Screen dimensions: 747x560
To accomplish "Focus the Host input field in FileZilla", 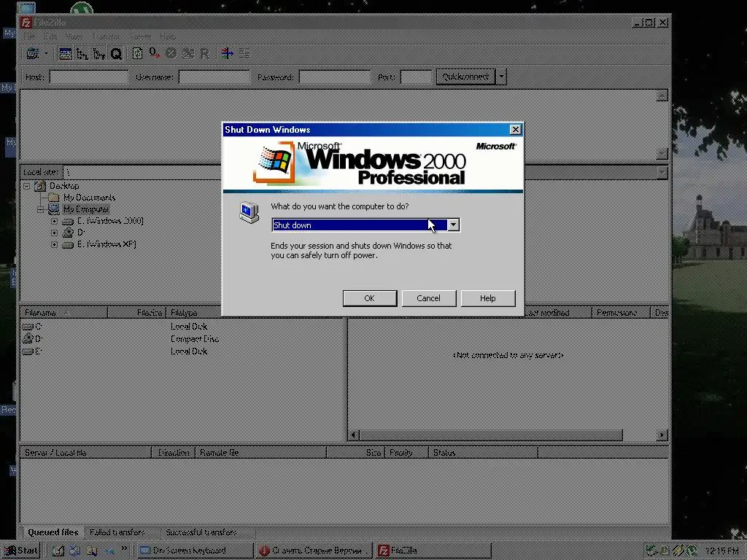I will pos(88,77).
